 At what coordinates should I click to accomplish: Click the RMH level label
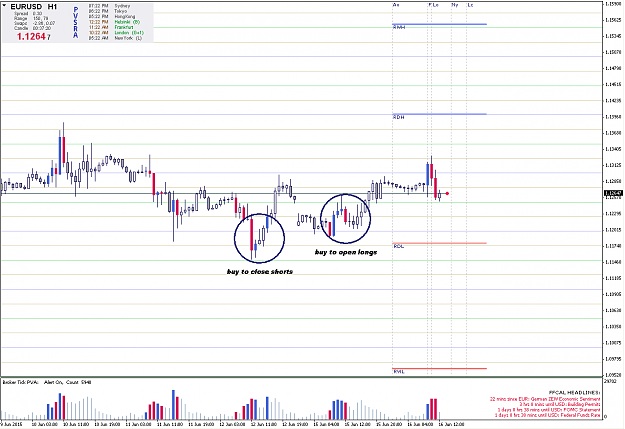coord(399,28)
